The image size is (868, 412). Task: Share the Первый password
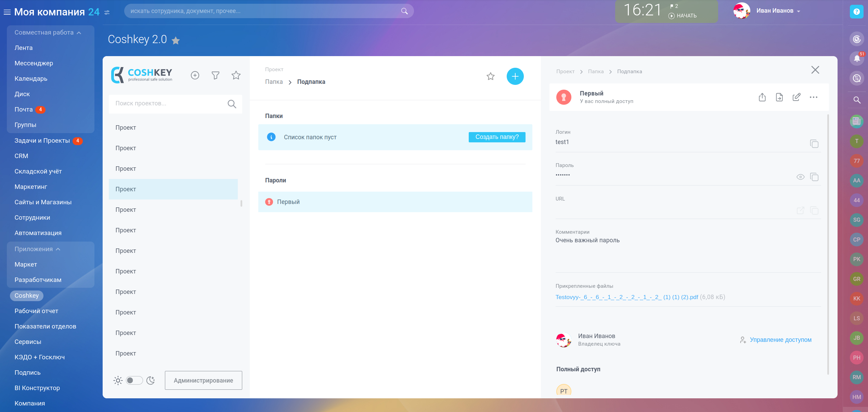click(x=762, y=97)
